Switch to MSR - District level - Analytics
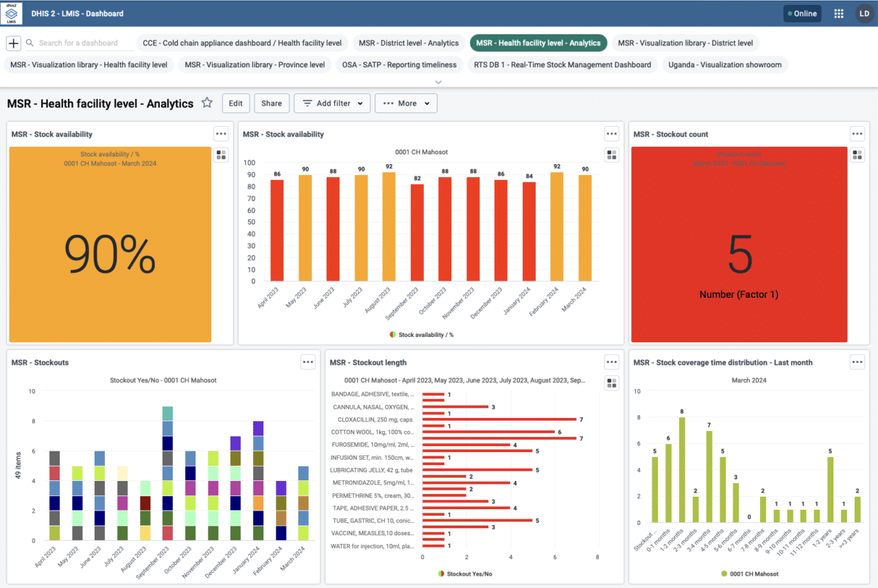The width and height of the screenshot is (878, 588). (x=410, y=43)
